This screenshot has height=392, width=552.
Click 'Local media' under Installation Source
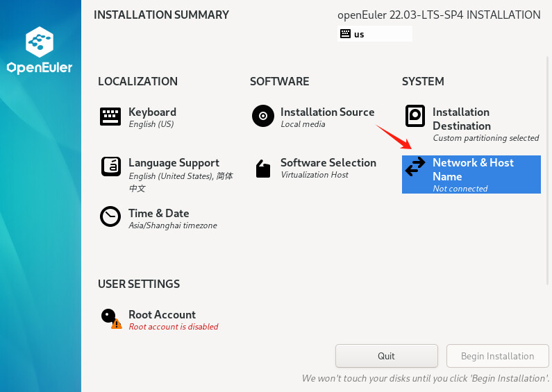pos(303,124)
